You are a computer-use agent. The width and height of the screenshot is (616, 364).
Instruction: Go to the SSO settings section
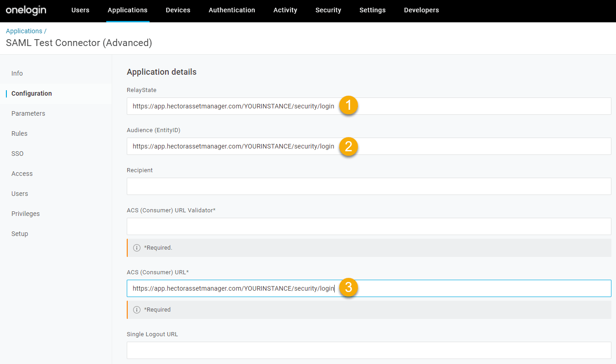tap(17, 154)
